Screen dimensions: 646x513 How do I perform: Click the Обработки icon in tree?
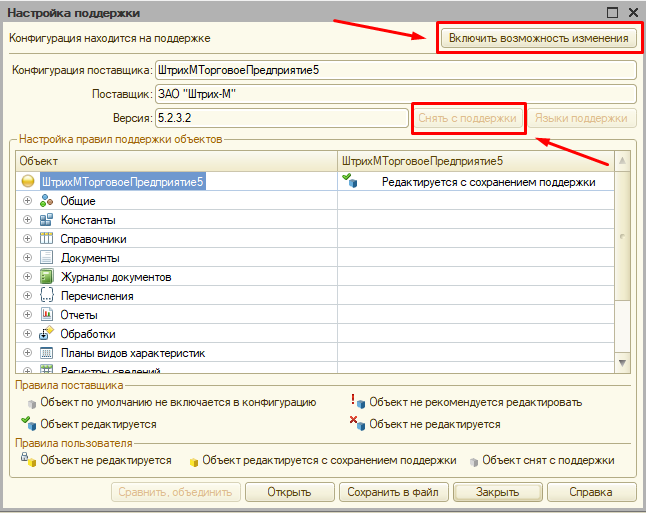tap(46, 334)
